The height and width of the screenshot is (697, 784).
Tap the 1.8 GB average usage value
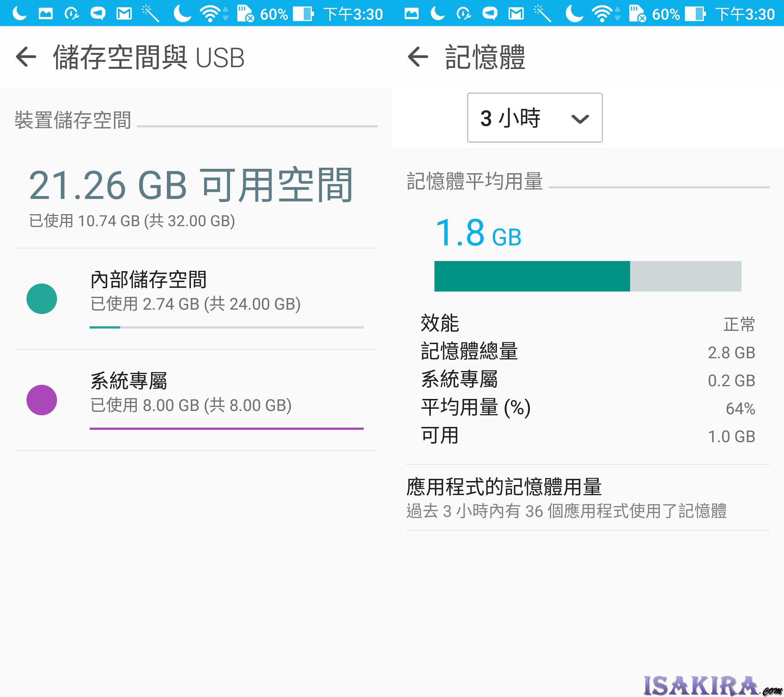point(478,233)
